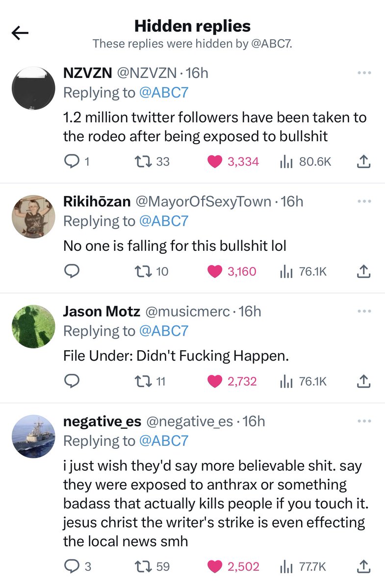Viewport: 385px width, 588px height.
Task: Open more options for NZVZN's reply
Action: pyautogui.click(x=364, y=73)
